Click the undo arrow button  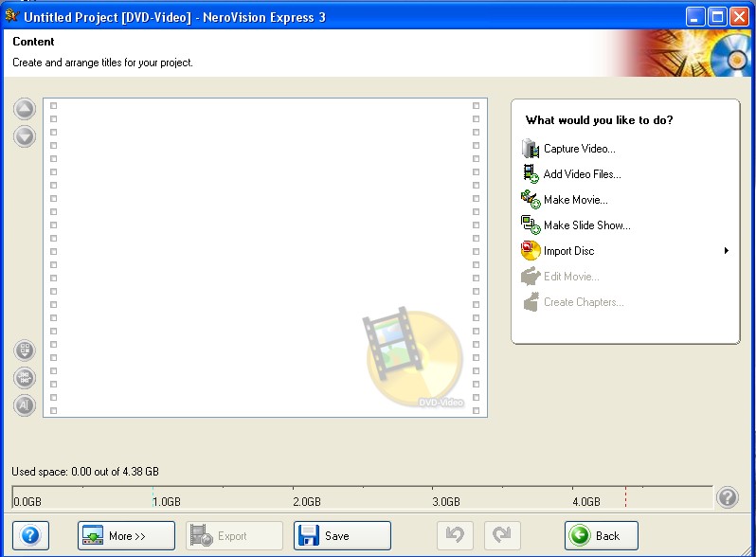455,535
